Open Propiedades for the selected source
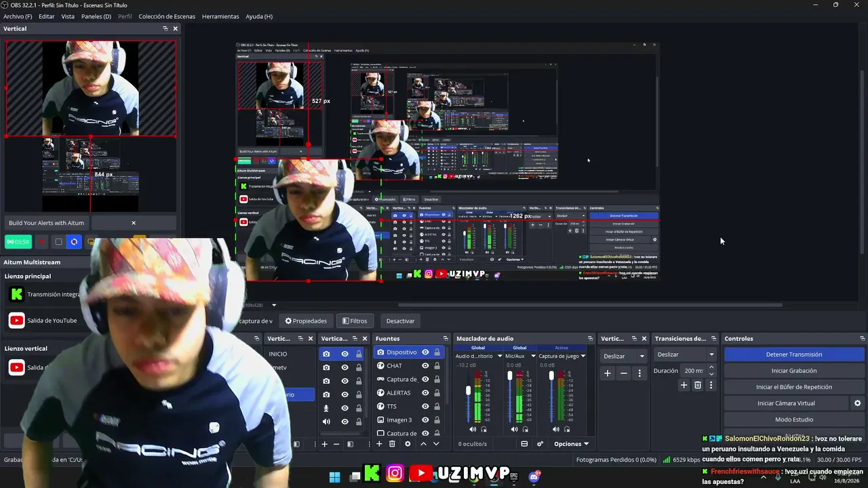The width and height of the screenshot is (868, 488). (x=306, y=321)
